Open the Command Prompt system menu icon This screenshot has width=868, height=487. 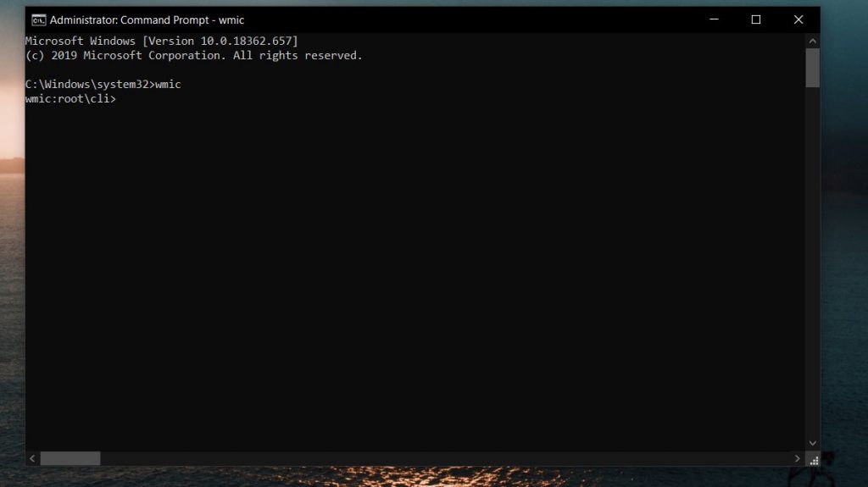38,19
